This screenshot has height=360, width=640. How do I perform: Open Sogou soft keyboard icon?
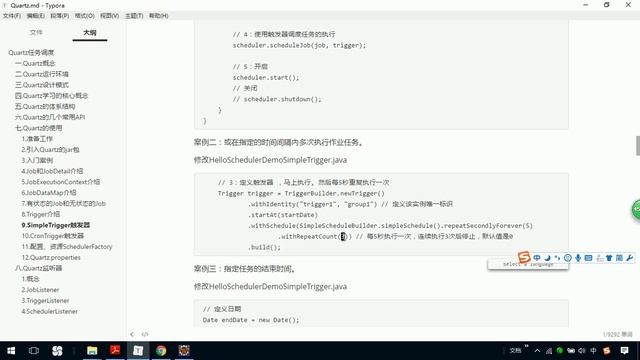click(x=588, y=258)
